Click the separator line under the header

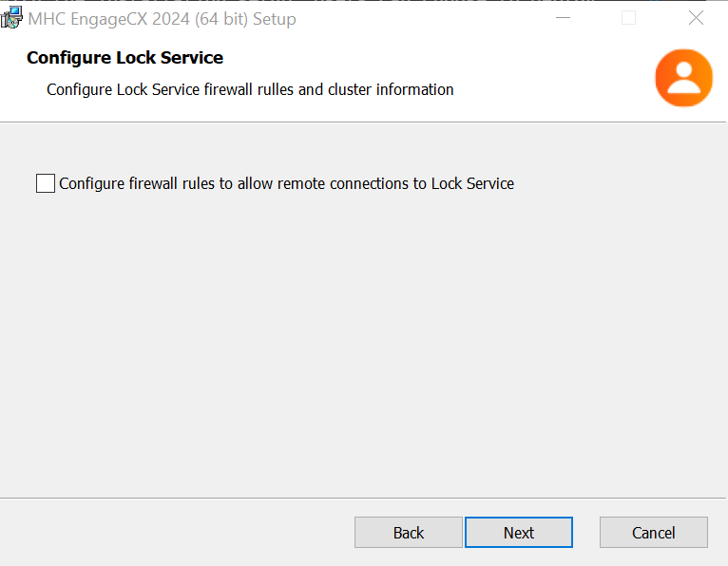point(363,123)
